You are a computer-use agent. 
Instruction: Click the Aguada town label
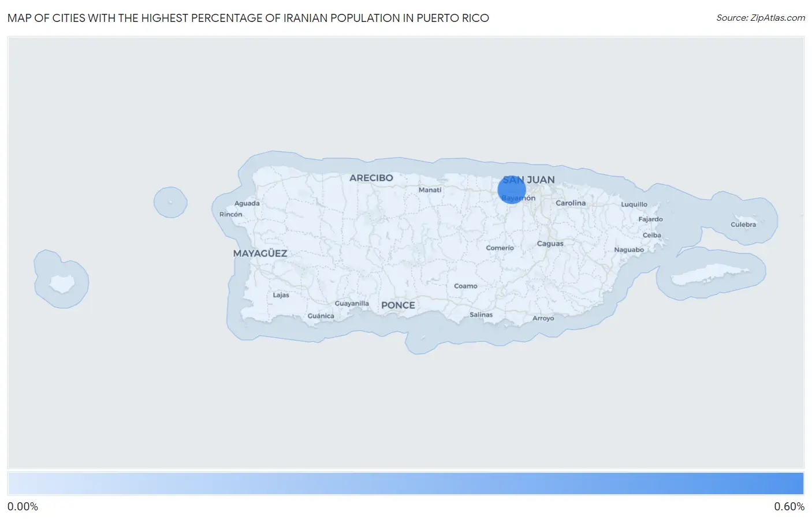coord(247,203)
